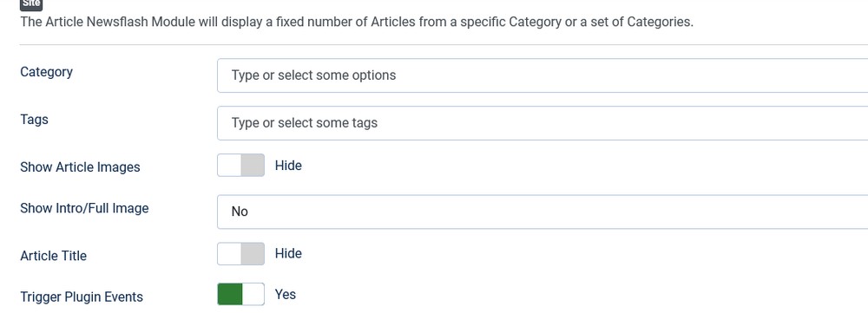
Task: Expand the Show Intro/Full Image dropdown
Action: coord(542,212)
